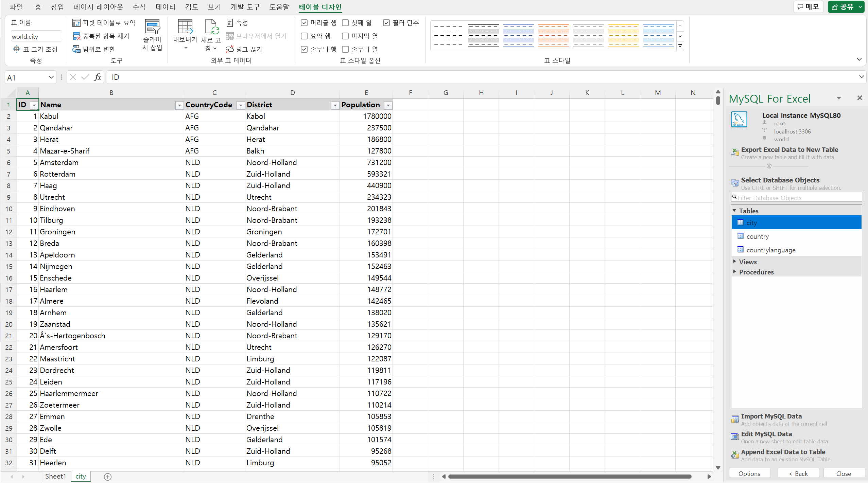Switch to the Data ribbon tab
This screenshot has height=483, width=868.
pyautogui.click(x=166, y=7)
